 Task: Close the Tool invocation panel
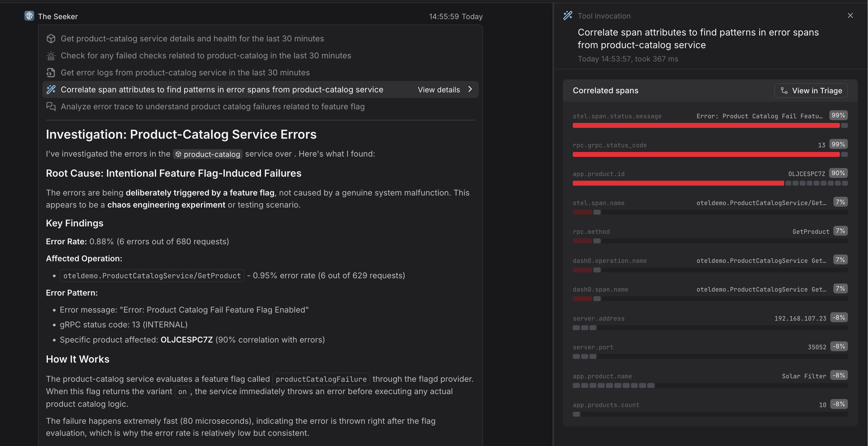tap(850, 15)
